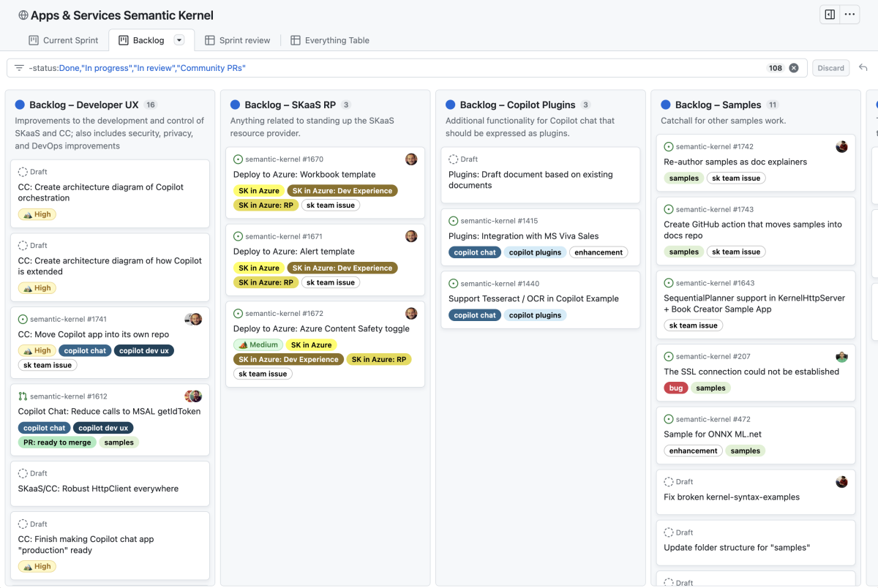Open the three-dot project menu

pos(849,15)
